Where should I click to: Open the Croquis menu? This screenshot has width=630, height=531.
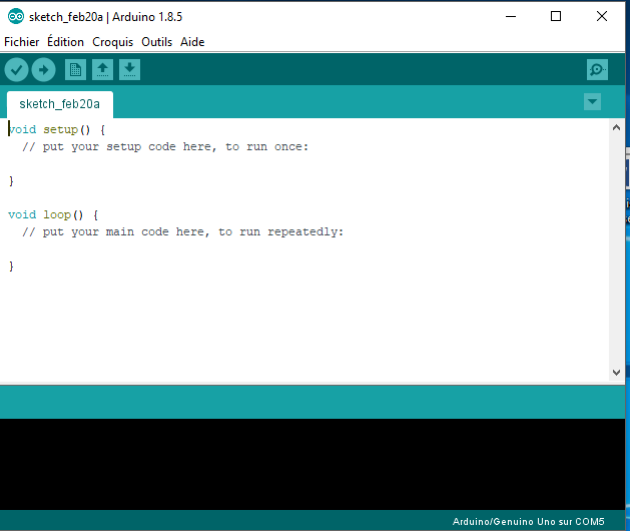[112, 42]
